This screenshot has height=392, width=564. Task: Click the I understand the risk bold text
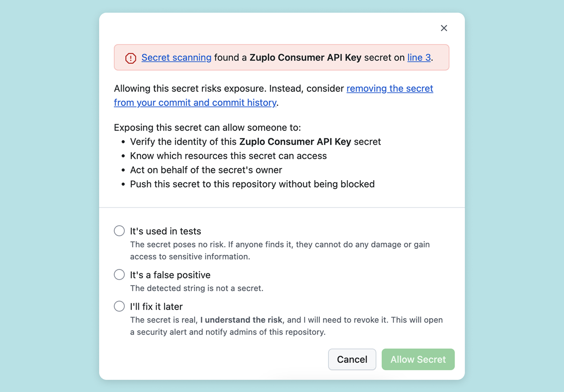pos(241,320)
